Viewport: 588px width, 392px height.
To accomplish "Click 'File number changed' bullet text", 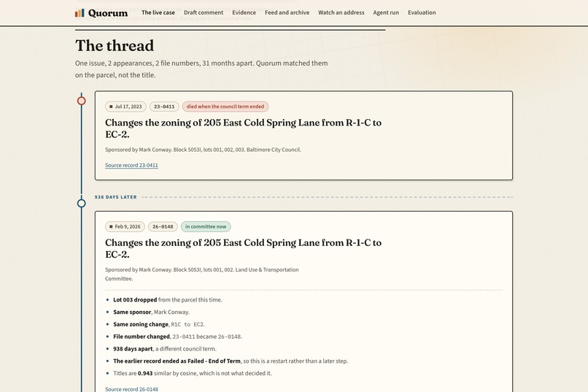I will click(142, 337).
